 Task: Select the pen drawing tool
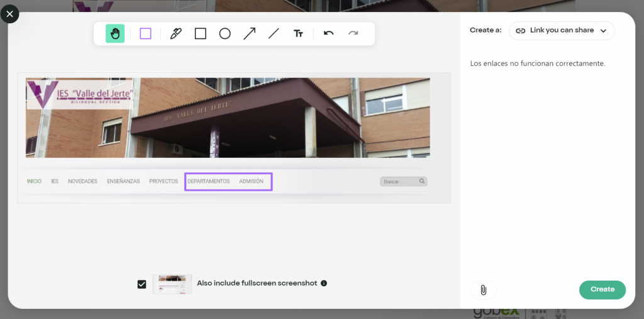(176, 33)
